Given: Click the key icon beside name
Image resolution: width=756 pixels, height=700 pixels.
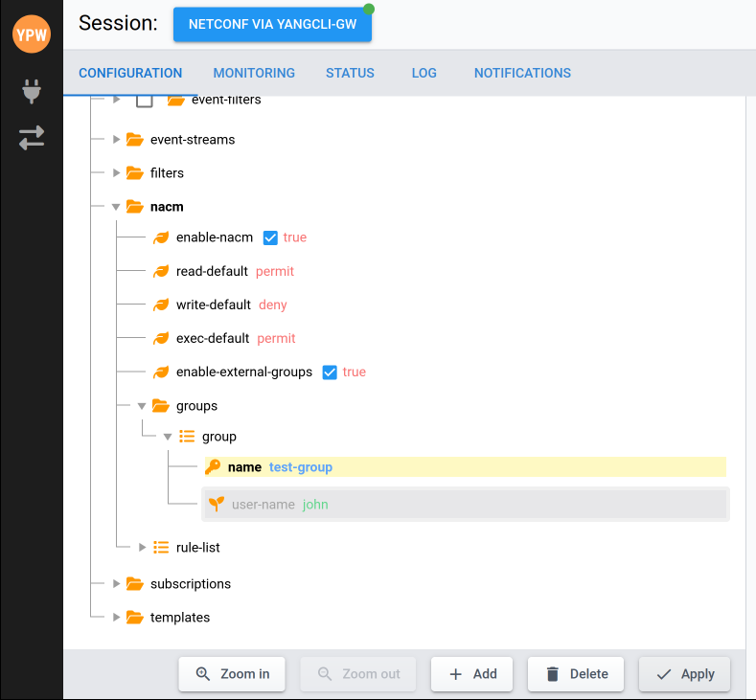Looking at the screenshot, I should tap(213, 467).
